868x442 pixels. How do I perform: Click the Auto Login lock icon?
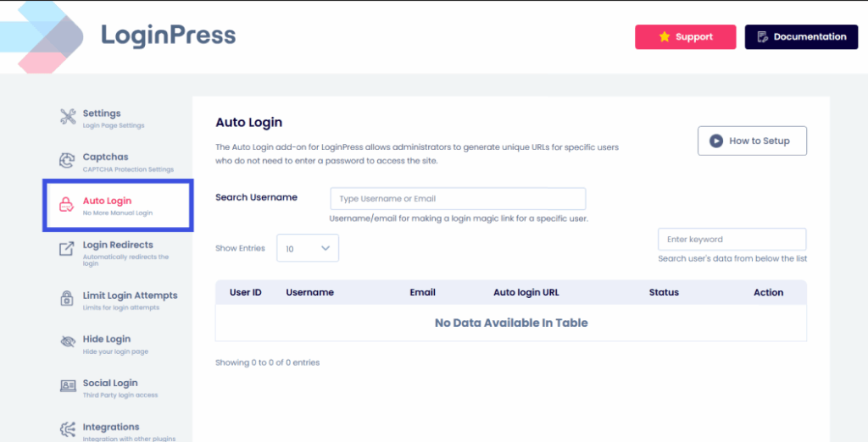[x=66, y=205]
